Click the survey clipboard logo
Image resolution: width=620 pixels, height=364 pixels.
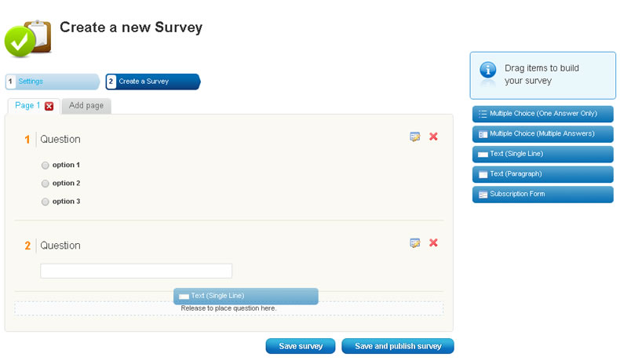pos(27,38)
